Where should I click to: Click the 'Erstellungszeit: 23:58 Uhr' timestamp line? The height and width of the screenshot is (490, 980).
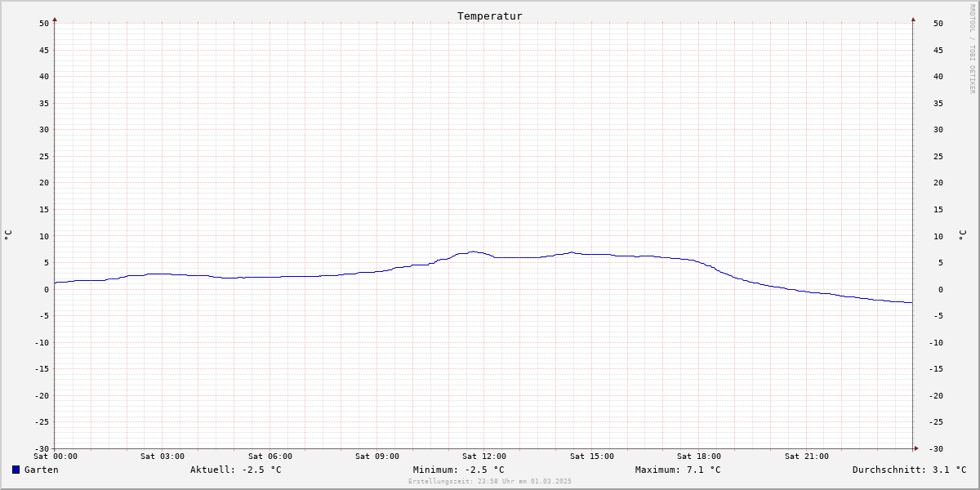tap(490, 482)
